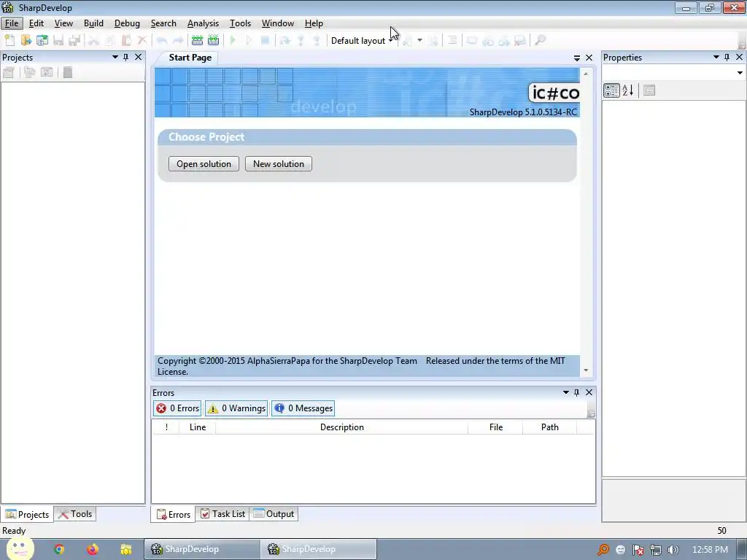This screenshot has height=560, width=747.
Task: Click the Build Solution toolbar icon
Action: 197,41
